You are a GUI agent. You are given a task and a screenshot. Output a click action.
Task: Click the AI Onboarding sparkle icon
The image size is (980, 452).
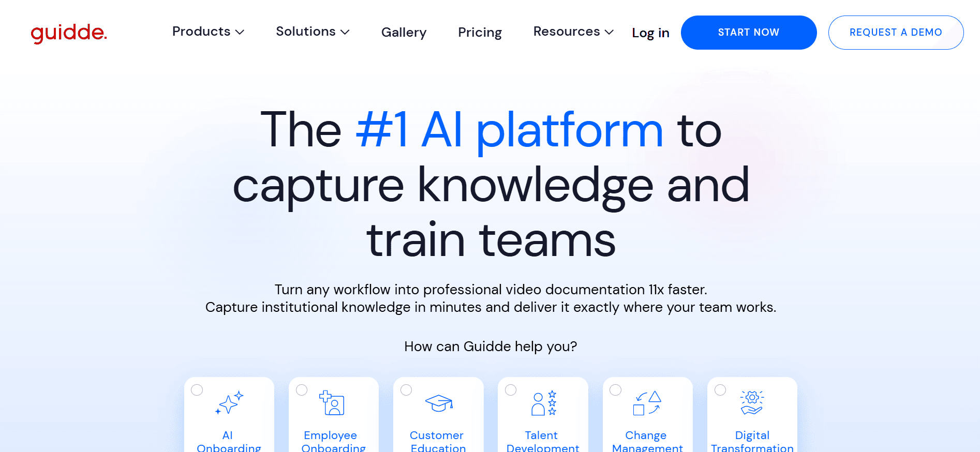(229, 403)
